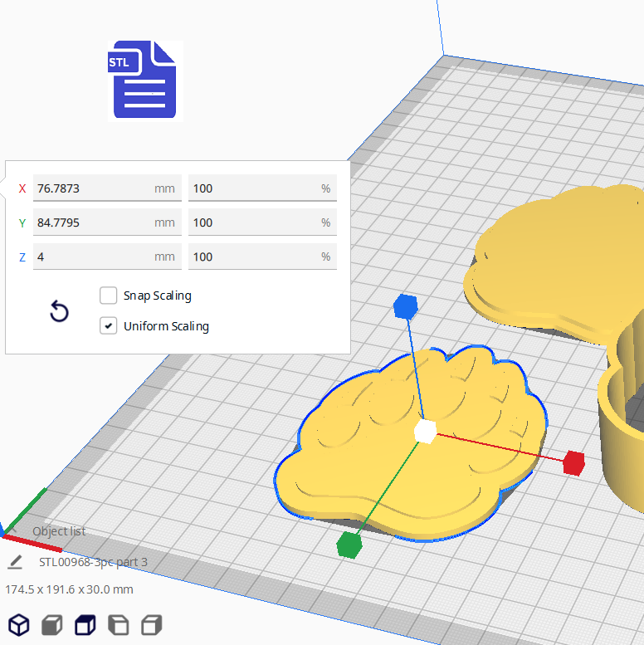
Task: Select the front view cube icon
Action: (x=51, y=624)
